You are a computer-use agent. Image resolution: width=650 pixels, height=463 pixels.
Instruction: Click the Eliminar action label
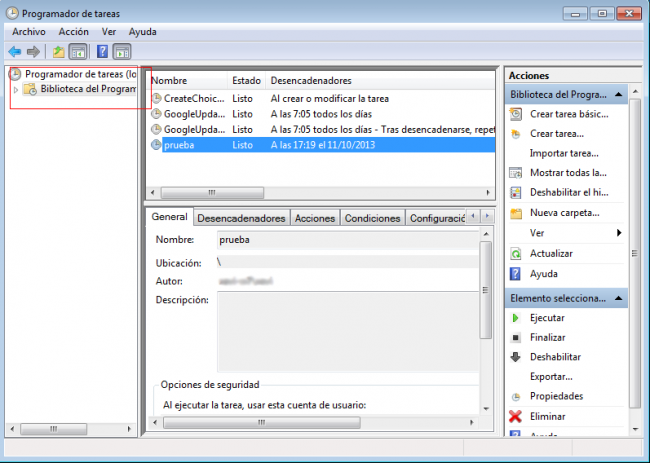(548, 416)
